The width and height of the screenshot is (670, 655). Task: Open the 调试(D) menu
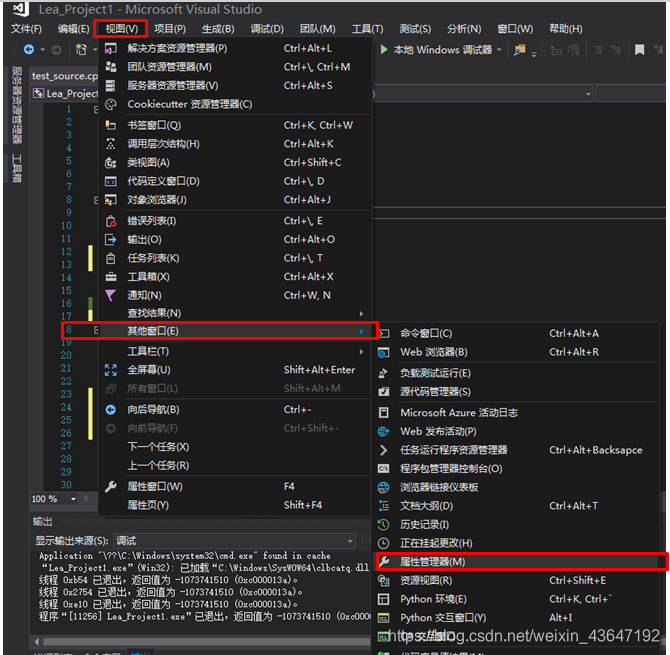267,29
